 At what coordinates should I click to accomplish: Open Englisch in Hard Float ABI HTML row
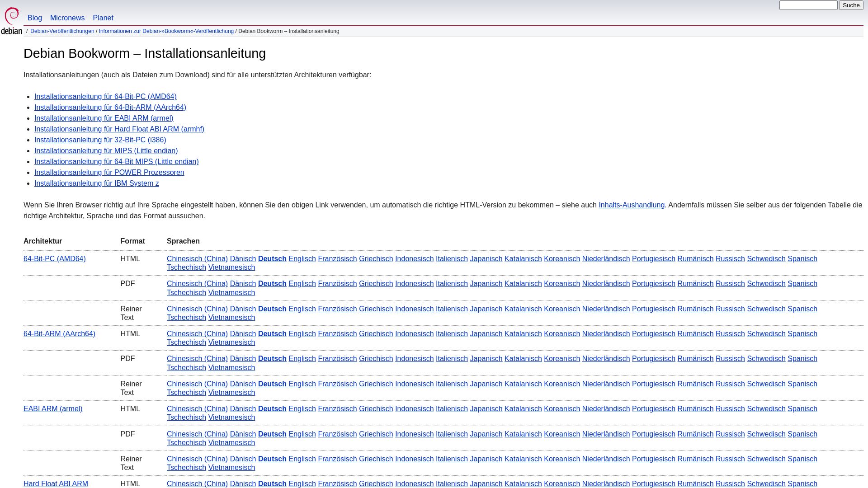coord(302,484)
